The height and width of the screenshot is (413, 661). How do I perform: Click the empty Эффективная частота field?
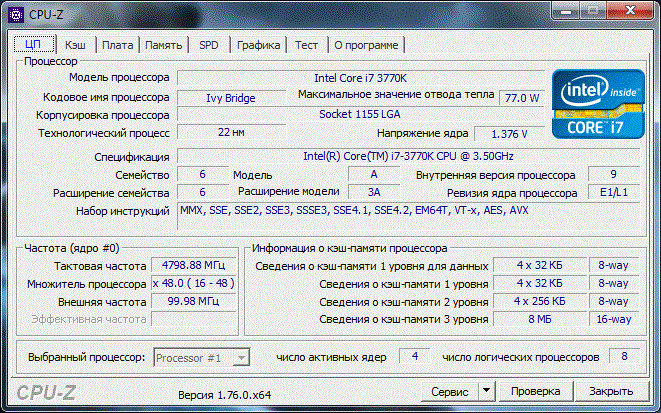(x=193, y=319)
